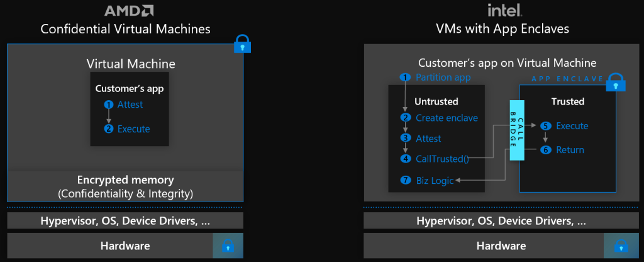Click 'Partition app' step
644x262 pixels.
point(443,77)
